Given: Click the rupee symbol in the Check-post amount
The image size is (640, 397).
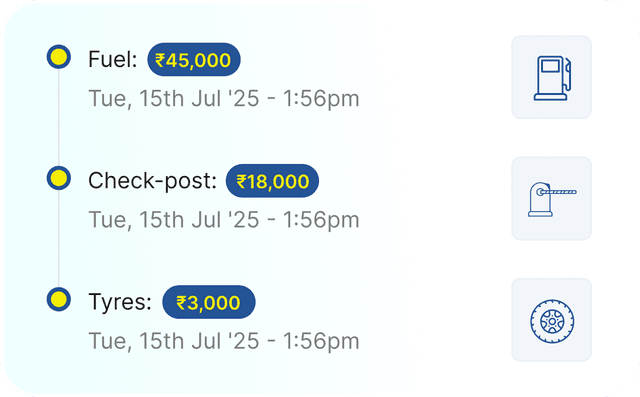Looking at the screenshot, I should (x=241, y=182).
